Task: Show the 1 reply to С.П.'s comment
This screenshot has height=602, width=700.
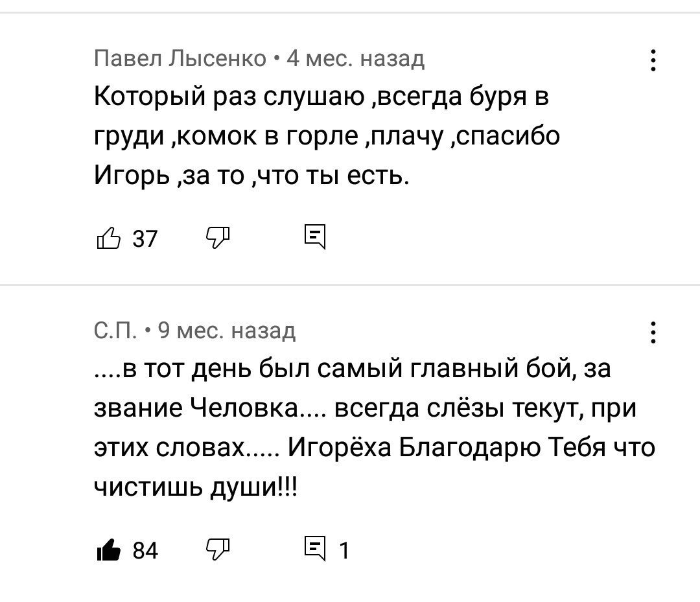Action: [344, 551]
